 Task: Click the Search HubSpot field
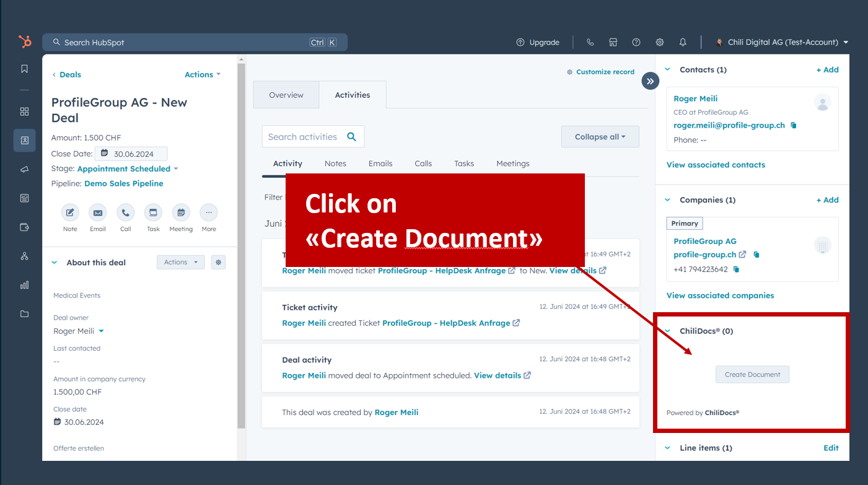195,42
